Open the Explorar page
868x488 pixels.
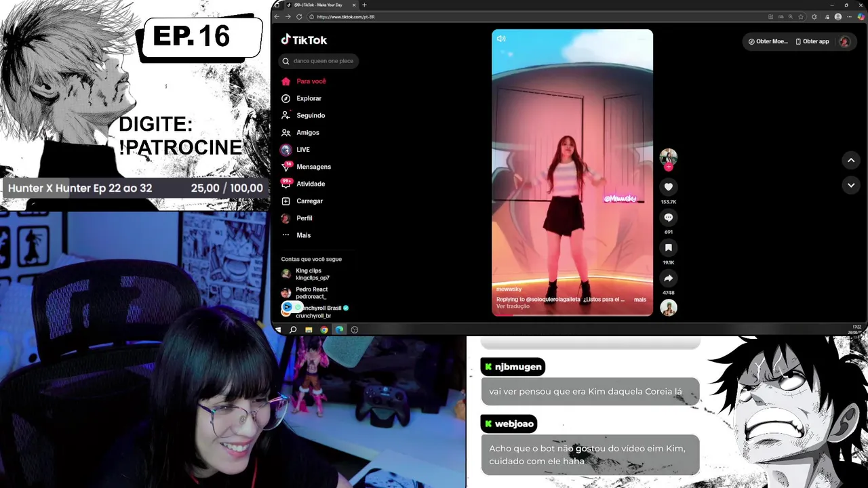(x=309, y=98)
